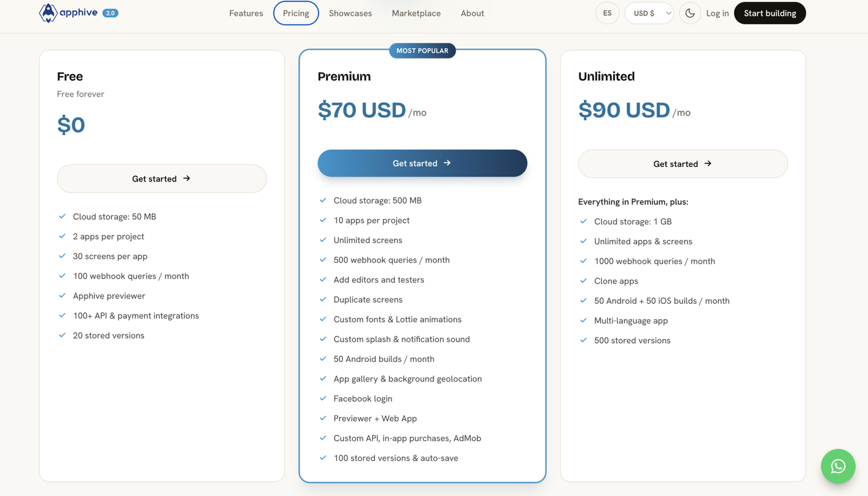Click arrow icon on Premium Get started
868x496 pixels.
[x=447, y=163]
